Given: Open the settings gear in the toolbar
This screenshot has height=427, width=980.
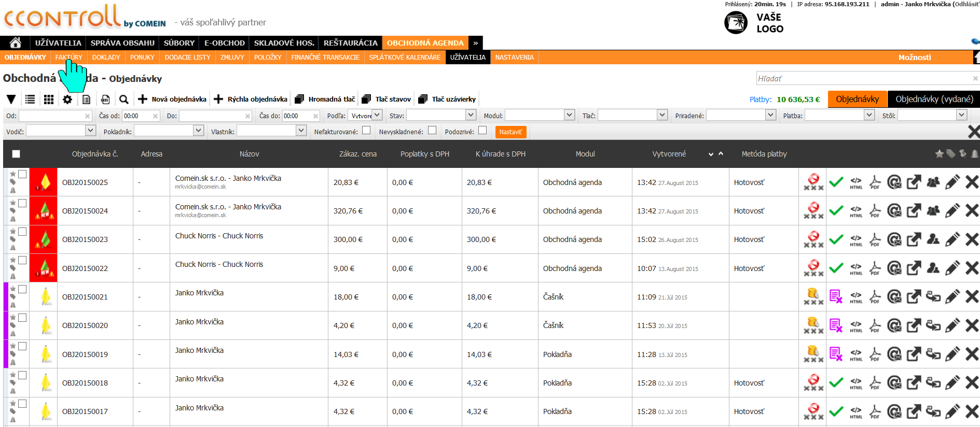Looking at the screenshot, I should [67, 99].
